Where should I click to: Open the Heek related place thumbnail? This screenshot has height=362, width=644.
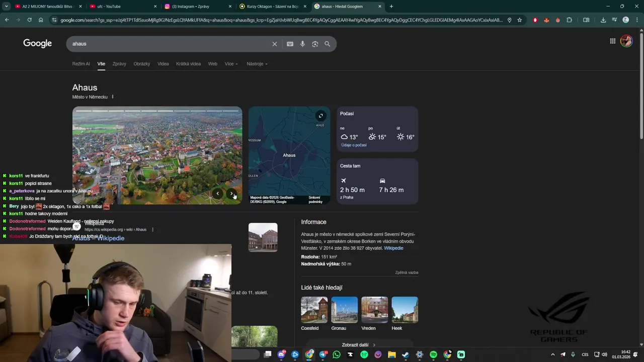[x=405, y=310]
